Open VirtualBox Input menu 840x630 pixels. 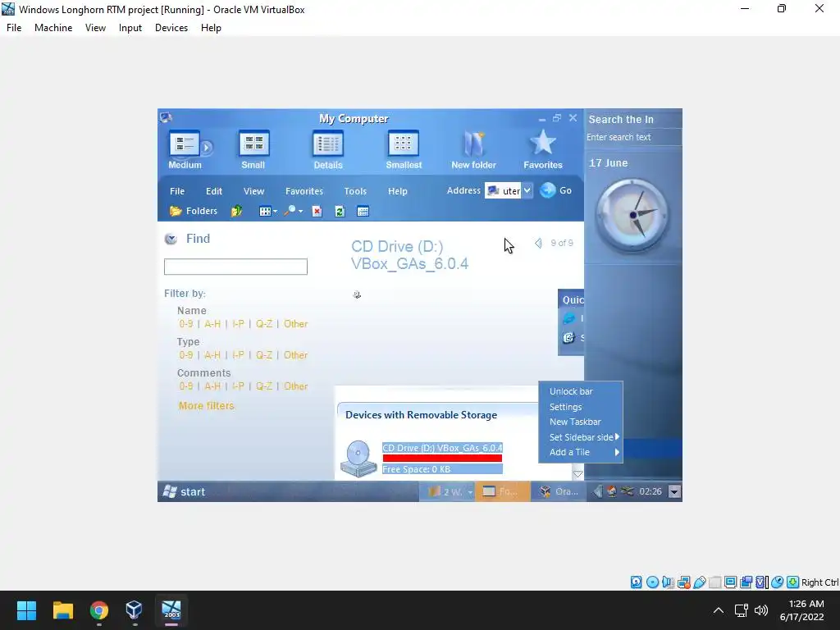130,28
